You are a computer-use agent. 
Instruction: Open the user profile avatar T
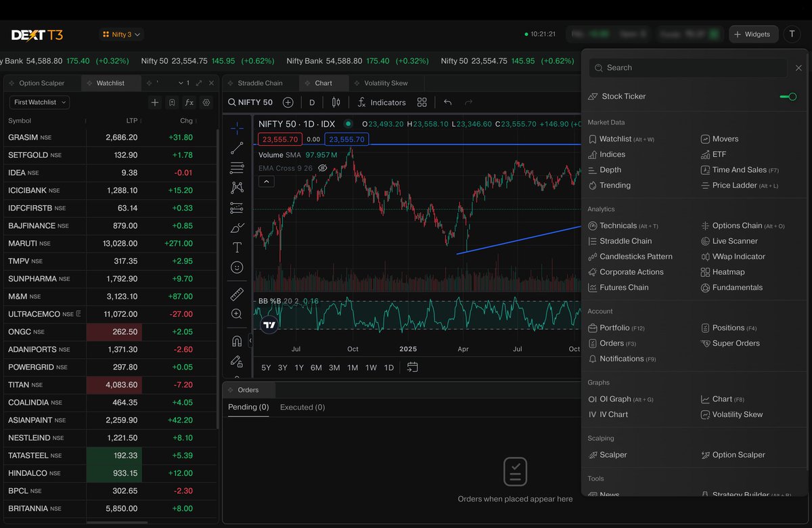(792, 34)
